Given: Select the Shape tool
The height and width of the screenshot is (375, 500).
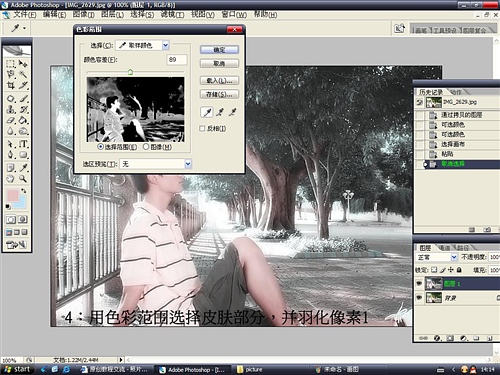Looking at the screenshot, I should pyautogui.click(x=23, y=155).
